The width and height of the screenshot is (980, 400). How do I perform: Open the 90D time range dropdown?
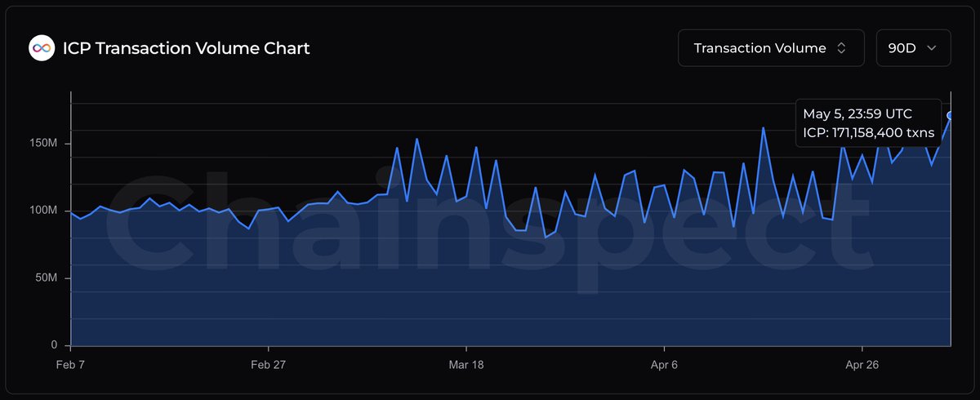pos(913,48)
